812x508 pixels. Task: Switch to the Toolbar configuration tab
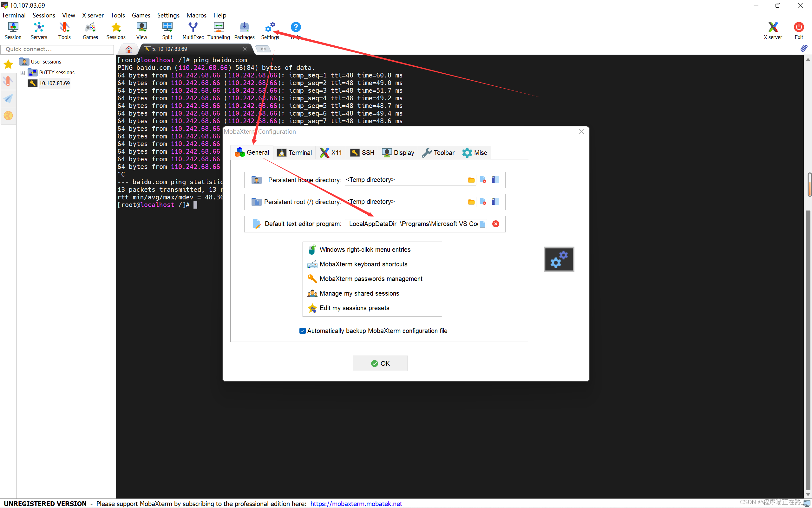click(x=438, y=153)
